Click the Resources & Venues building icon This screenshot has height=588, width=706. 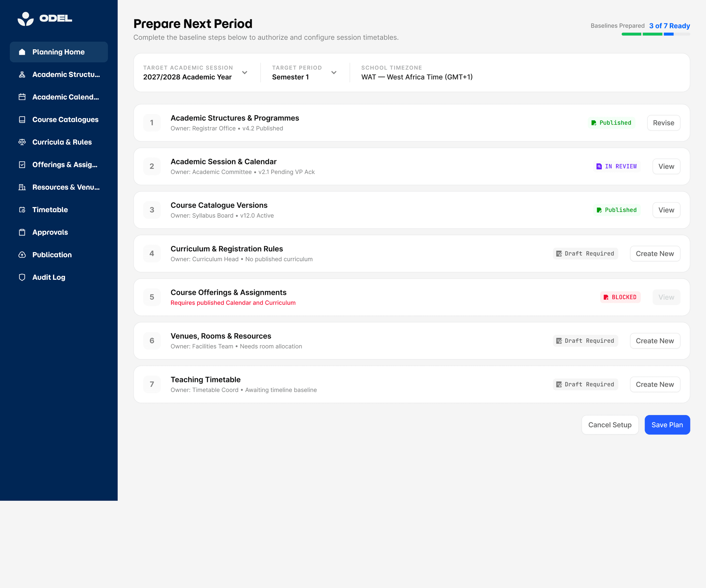[x=22, y=187]
